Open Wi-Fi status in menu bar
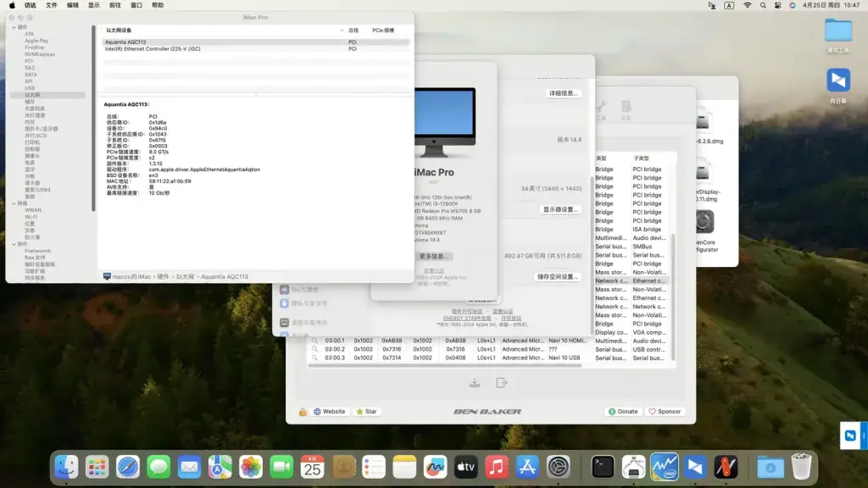The image size is (868, 488). [x=747, y=5]
